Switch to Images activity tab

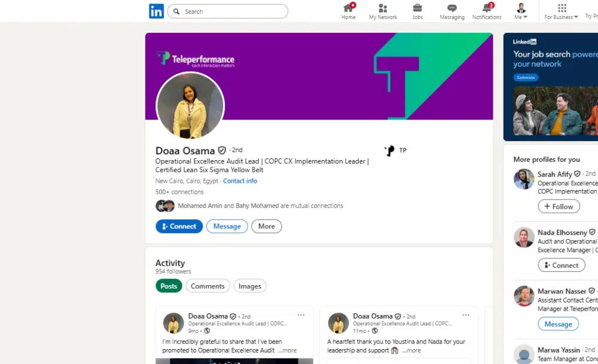coord(250,286)
